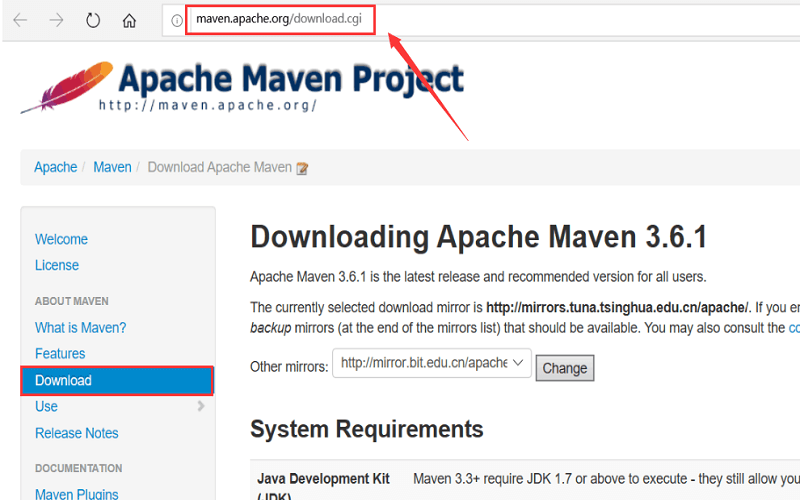Select 'Download Apache Maven' breadcrumb text
The image size is (800, 500).
[x=219, y=167]
